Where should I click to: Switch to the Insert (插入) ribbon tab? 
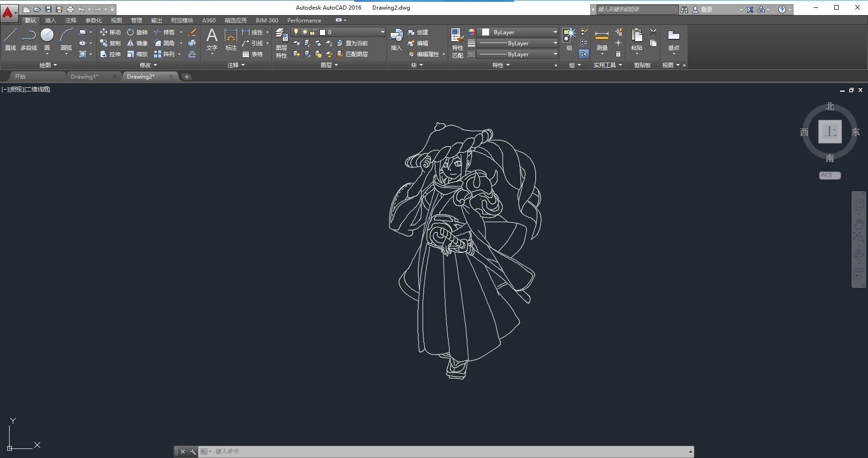pyautogui.click(x=50, y=20)
